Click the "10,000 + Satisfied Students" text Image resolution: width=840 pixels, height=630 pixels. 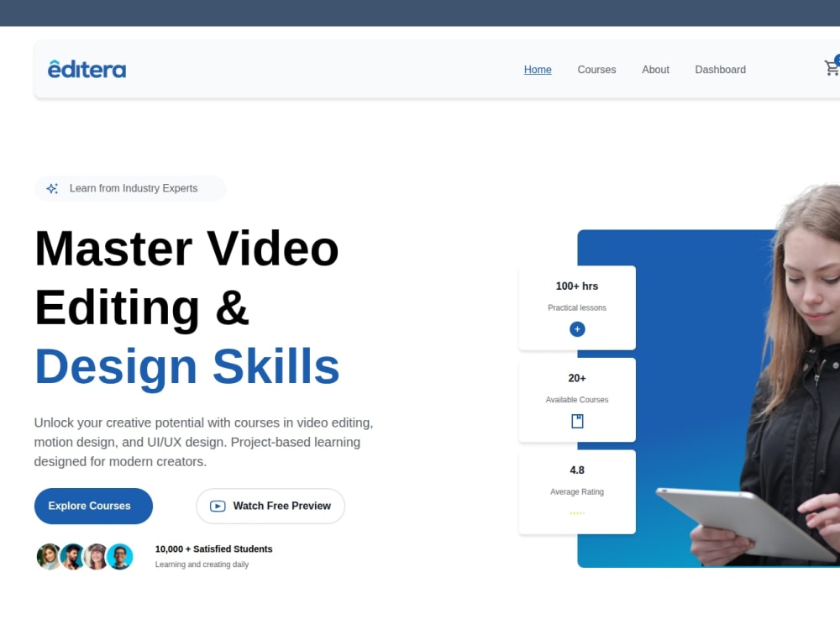213,549
